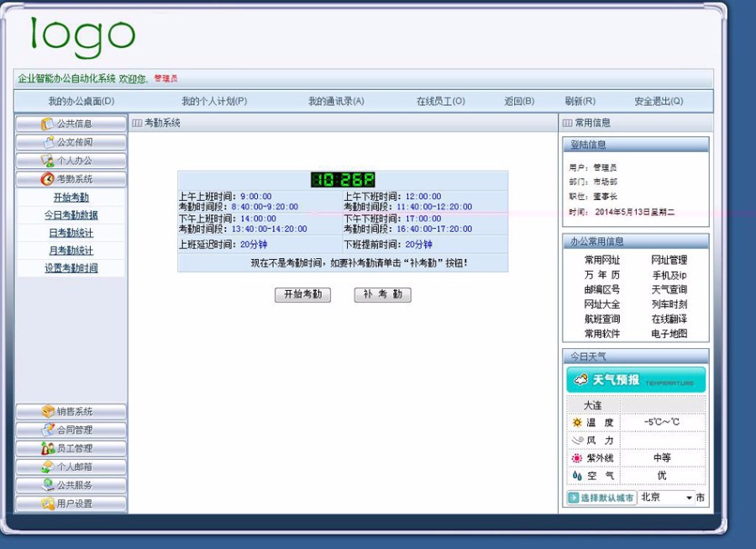Open the 在线翻译 link
Viewport: 756px width, 549px height.
(669, 319)
